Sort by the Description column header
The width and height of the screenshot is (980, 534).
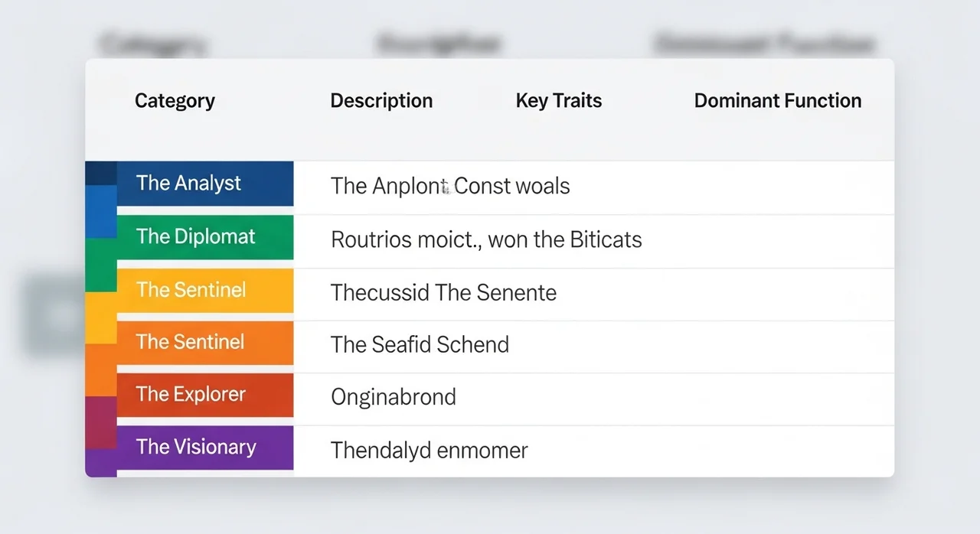[x=381, y=101]
